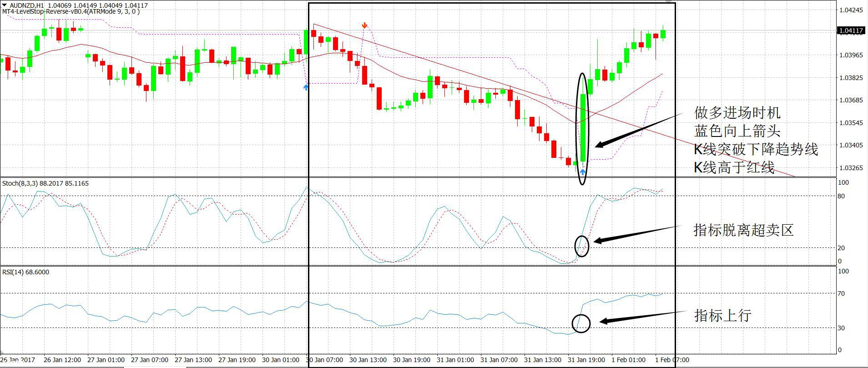Viewport: 868px width, 368px height.
Task: Click the 70 level on the RSI scale
Action: [x=842, y=293]
